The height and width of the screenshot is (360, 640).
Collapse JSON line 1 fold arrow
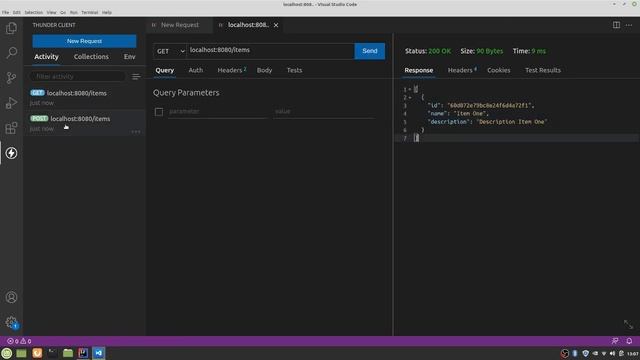pos(410,89)
